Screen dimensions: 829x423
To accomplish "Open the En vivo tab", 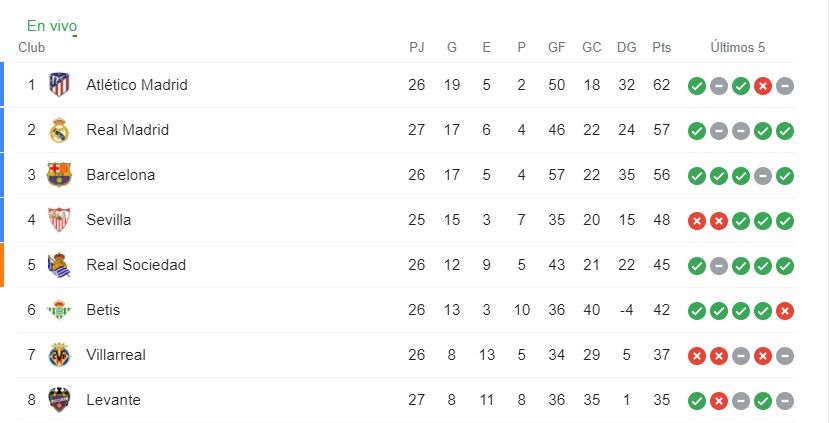I will (52, 26).
